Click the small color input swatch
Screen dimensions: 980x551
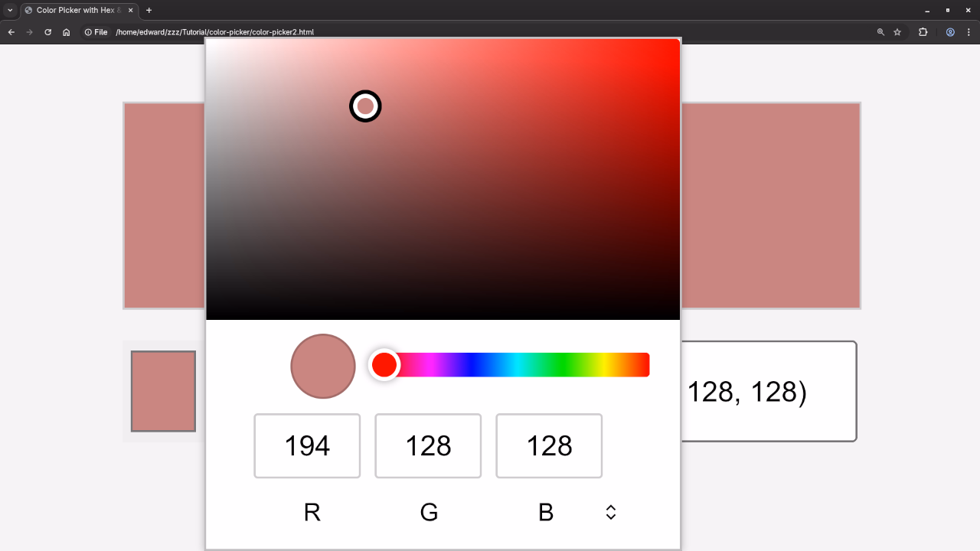click(x=163, y=391)
